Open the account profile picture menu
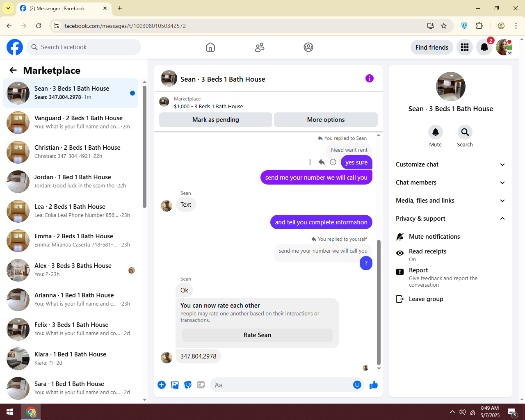 pyautogui.click(x=504, y=47)
